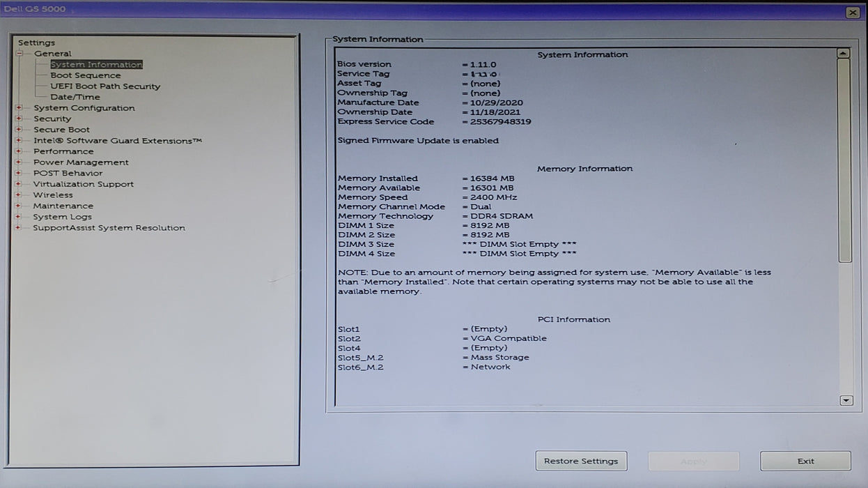Expand the Performance node
The height and width of the screenshot is (488, 868).
coord(19,151)
